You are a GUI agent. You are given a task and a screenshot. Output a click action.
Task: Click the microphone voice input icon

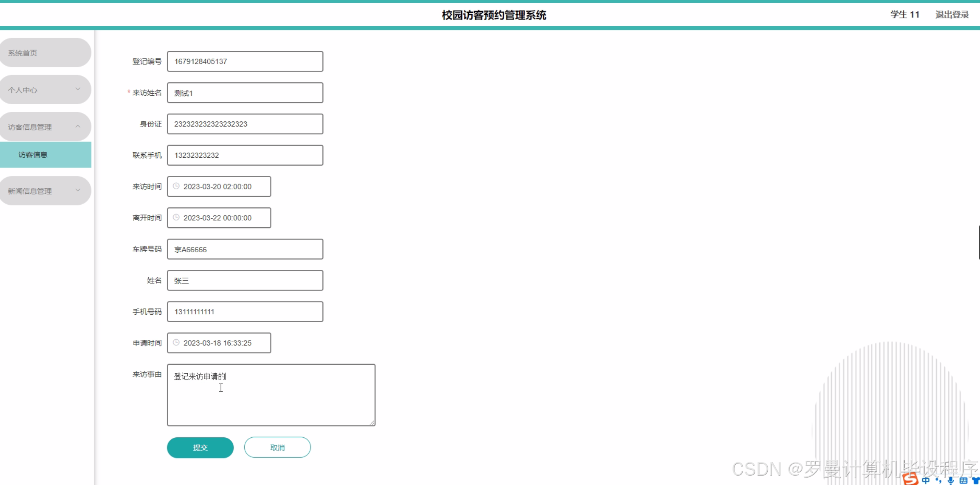(x=951, y=481)
